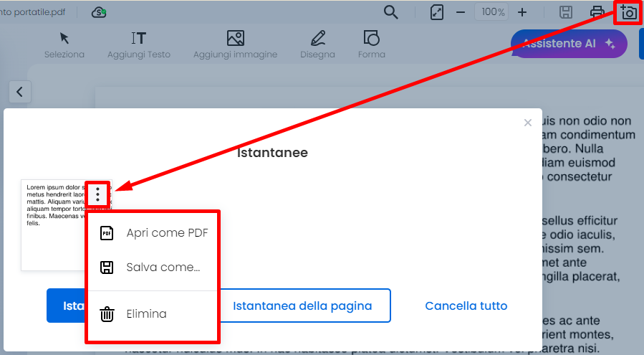This screenshot has height=355, width=644.
Task: Activate the Disegna pen tool
Action: coord(317,44)
